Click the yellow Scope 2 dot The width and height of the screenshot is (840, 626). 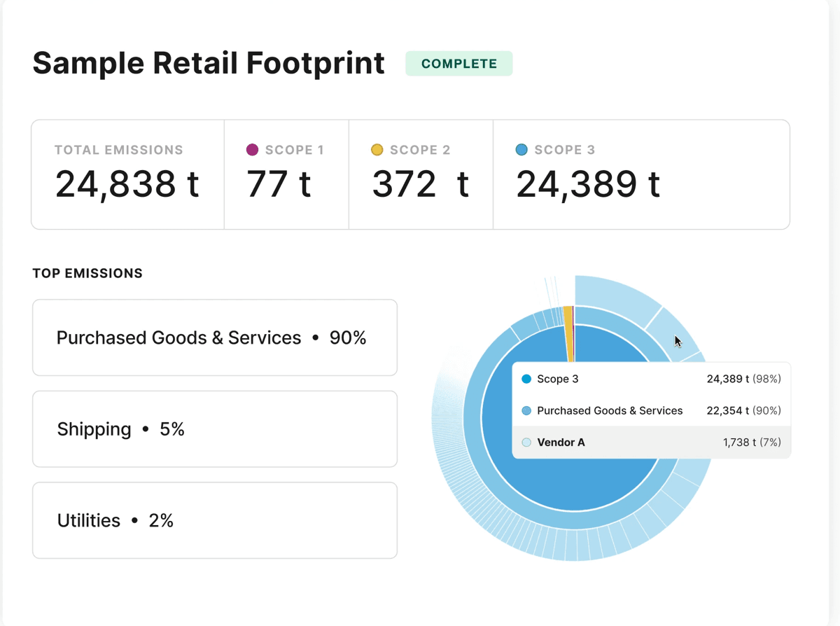coord(377,149)
